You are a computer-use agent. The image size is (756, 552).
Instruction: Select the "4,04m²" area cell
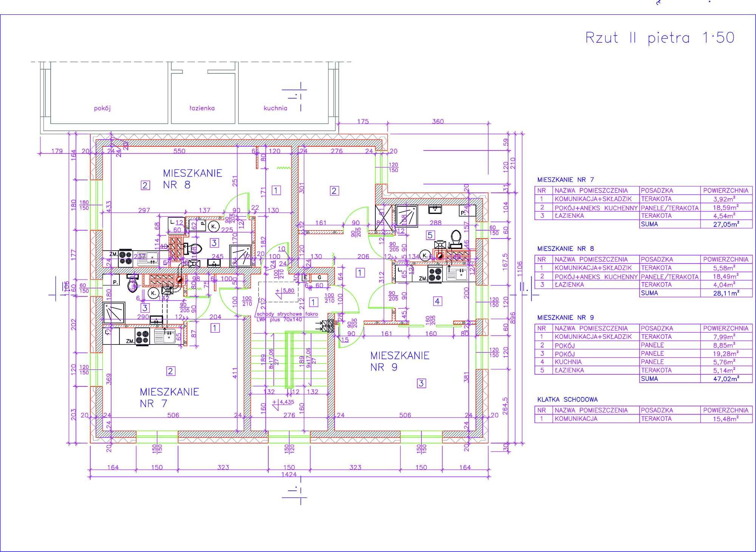(726, 285)
